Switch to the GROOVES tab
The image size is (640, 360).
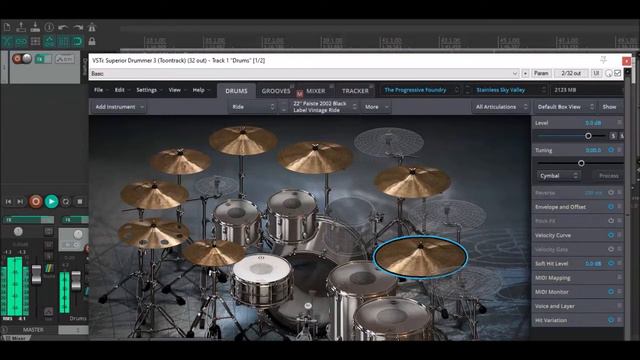click(x=276, y=91)
